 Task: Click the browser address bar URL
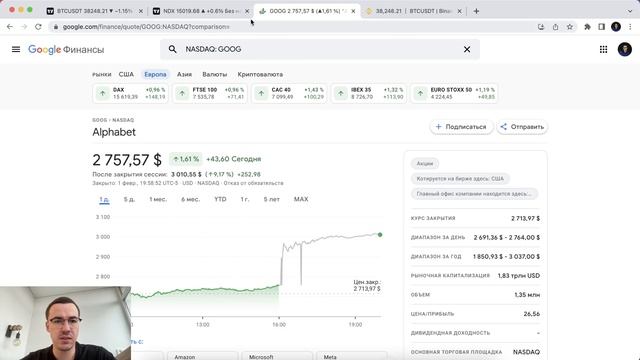[146, 27]
